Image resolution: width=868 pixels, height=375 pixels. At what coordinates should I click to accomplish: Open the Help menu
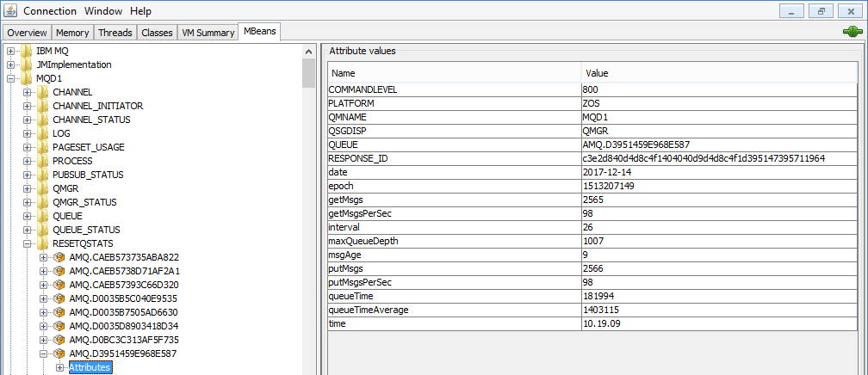point(141,11)
